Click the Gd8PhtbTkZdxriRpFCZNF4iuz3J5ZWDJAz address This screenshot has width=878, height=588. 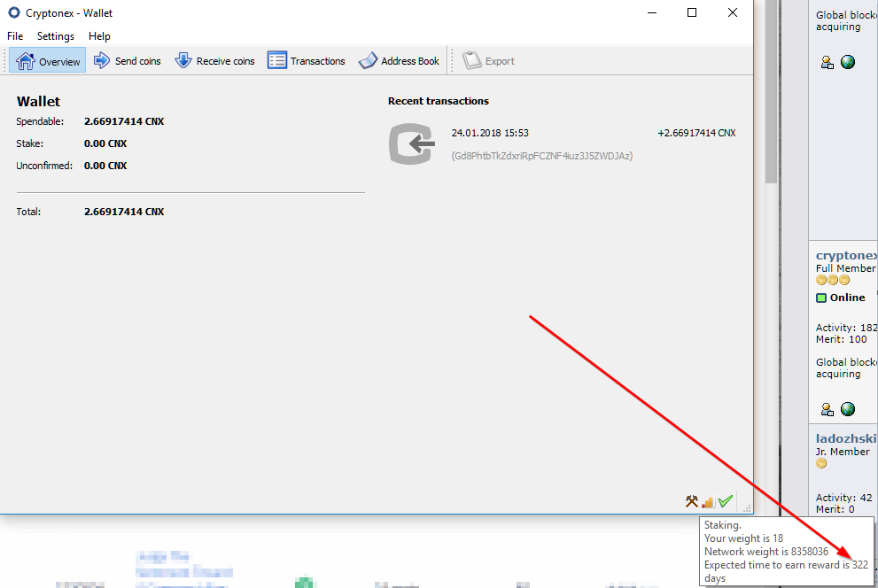[x=542, y=156]
